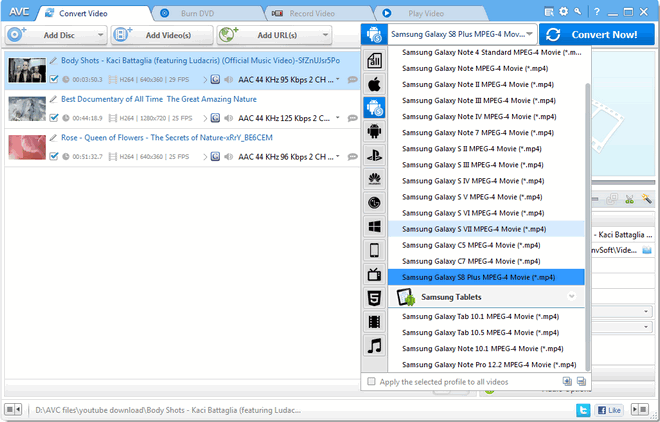
Task: Rename Rose - Queen of Flowers with pencil icon
Action: [x=53, y=138]
